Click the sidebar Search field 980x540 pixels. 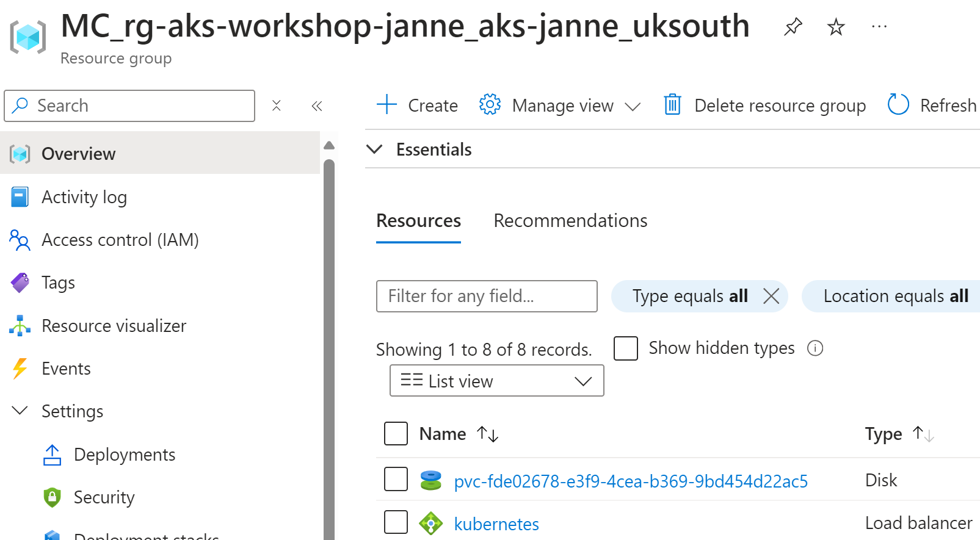pos(129,106)
